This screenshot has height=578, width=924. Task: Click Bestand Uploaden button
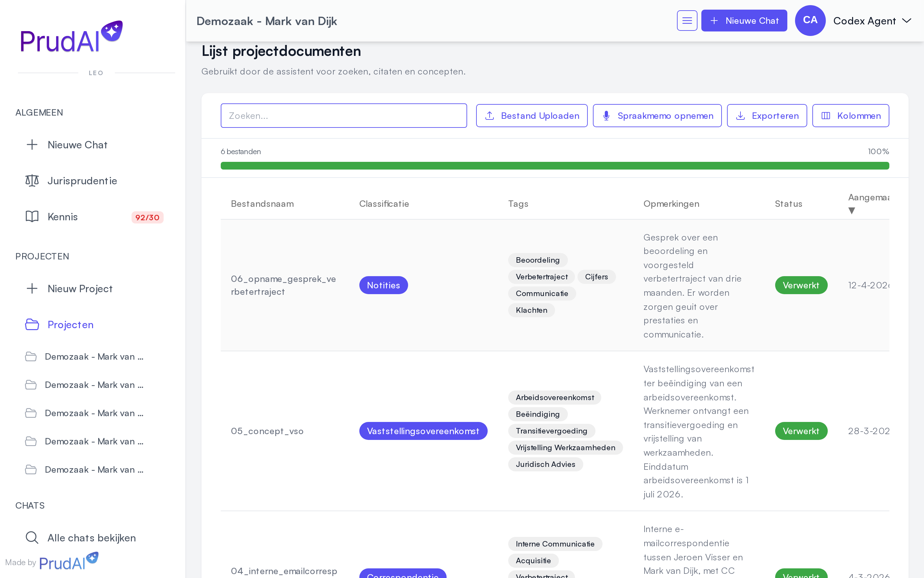pos(532,116)
